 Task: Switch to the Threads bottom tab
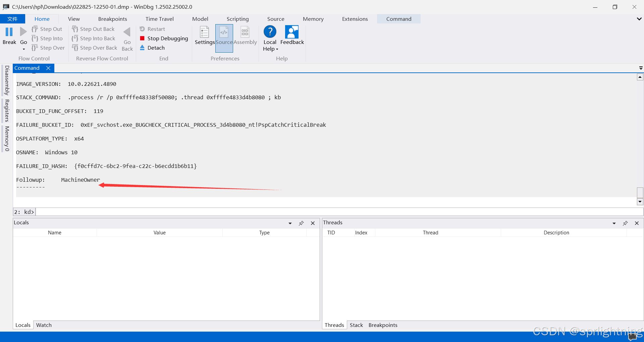pos(334,325)
